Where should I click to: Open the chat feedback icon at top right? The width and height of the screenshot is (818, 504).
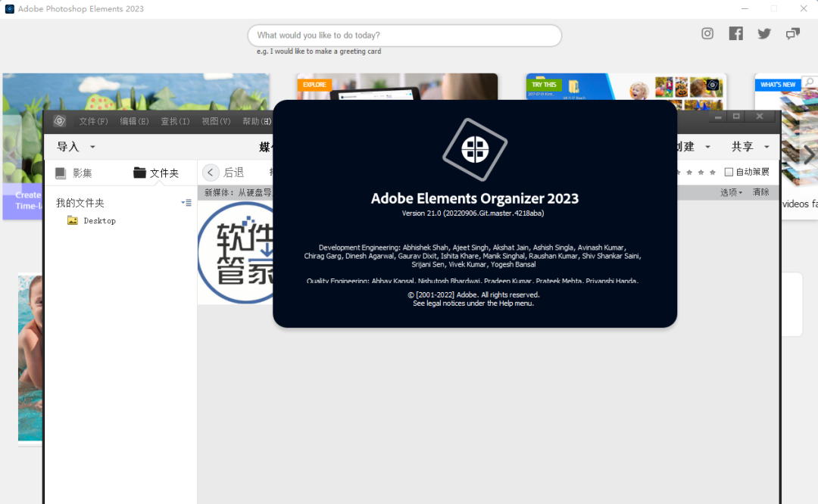click(791, 33)
